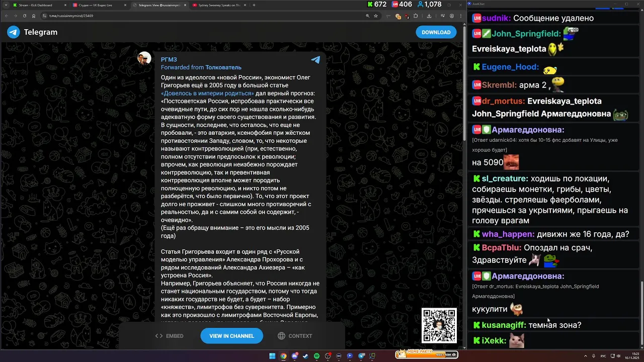This screenshot has width=644, height=362.
Task: Click BcpaTblu username in chat
Action: pyautogui.click(x=502, y=247)
